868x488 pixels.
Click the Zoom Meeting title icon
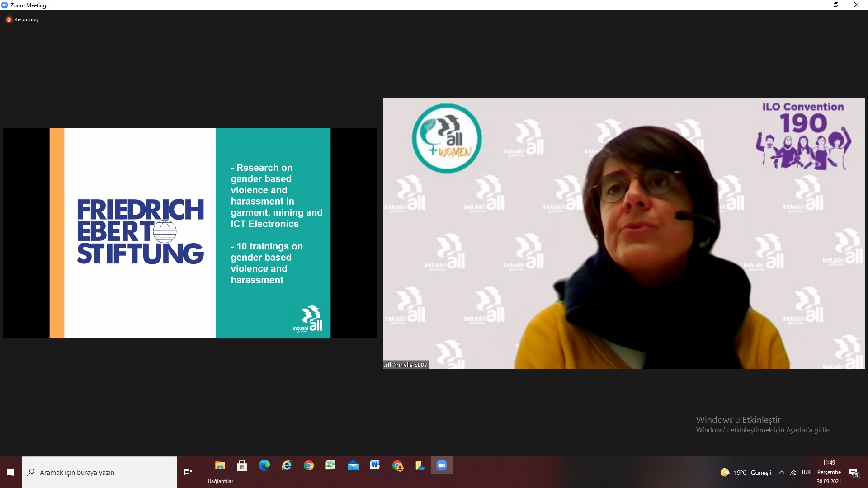(5, 5)
